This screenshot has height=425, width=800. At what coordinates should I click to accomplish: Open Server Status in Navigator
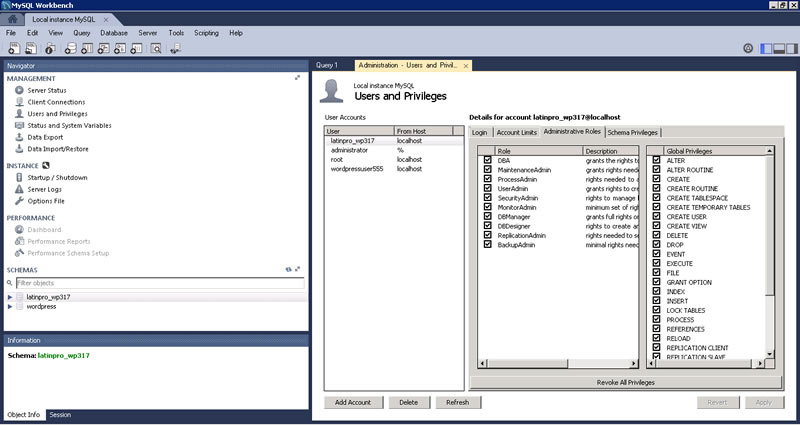[47, 90]
